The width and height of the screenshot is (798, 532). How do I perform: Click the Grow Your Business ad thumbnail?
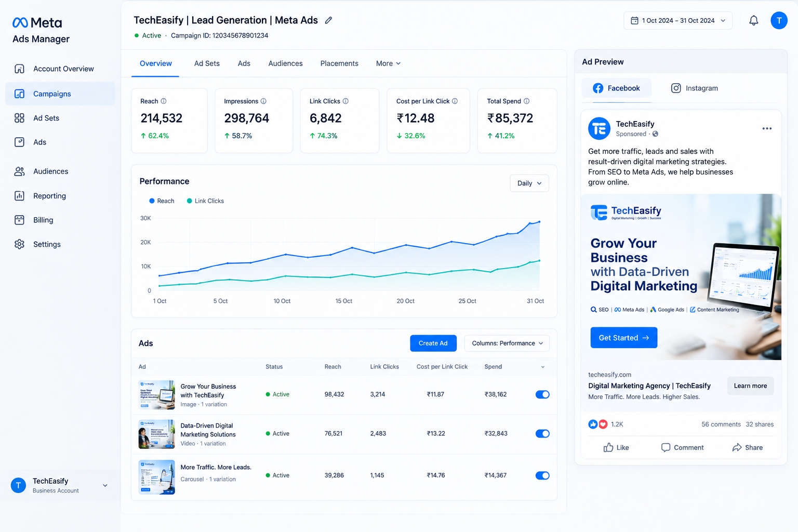pos(157,395)
